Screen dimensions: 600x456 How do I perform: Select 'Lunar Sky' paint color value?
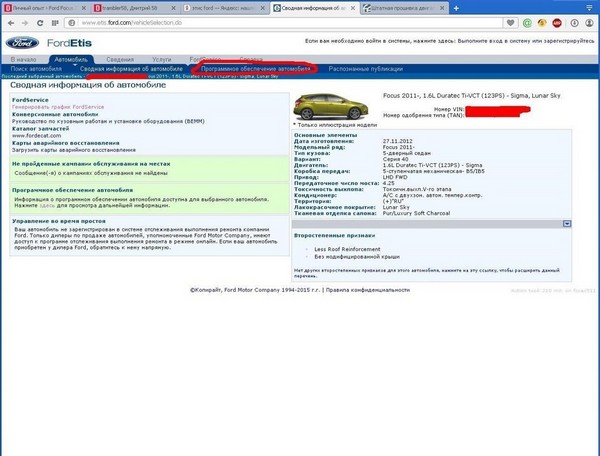pos(396,207)
